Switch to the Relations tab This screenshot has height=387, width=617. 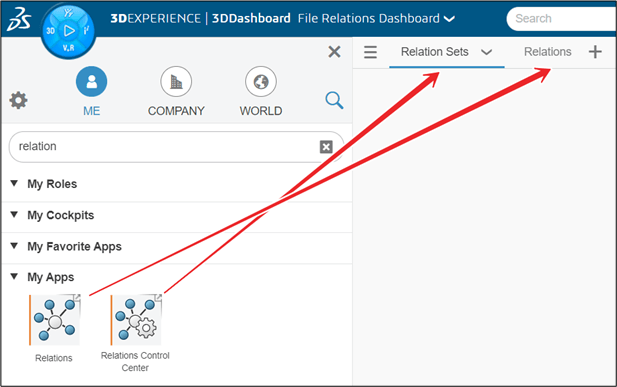[547, 52]
